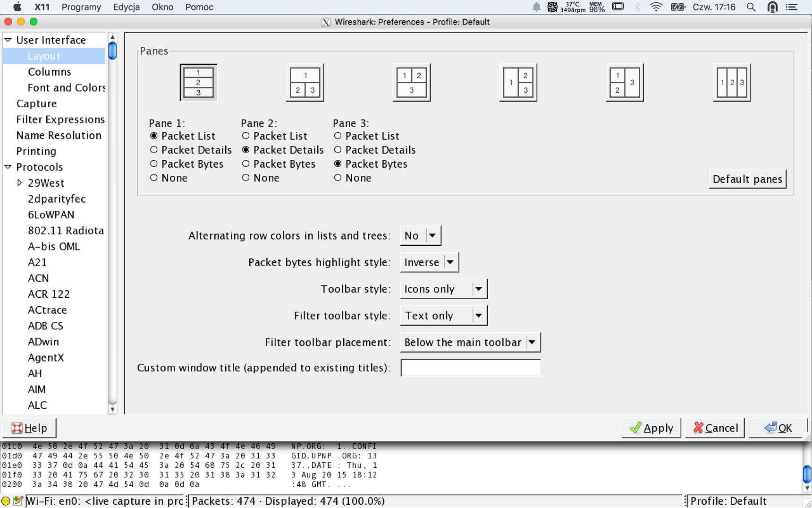Expand the 29West protocol node
812x508 pixels.
[19, 182]
